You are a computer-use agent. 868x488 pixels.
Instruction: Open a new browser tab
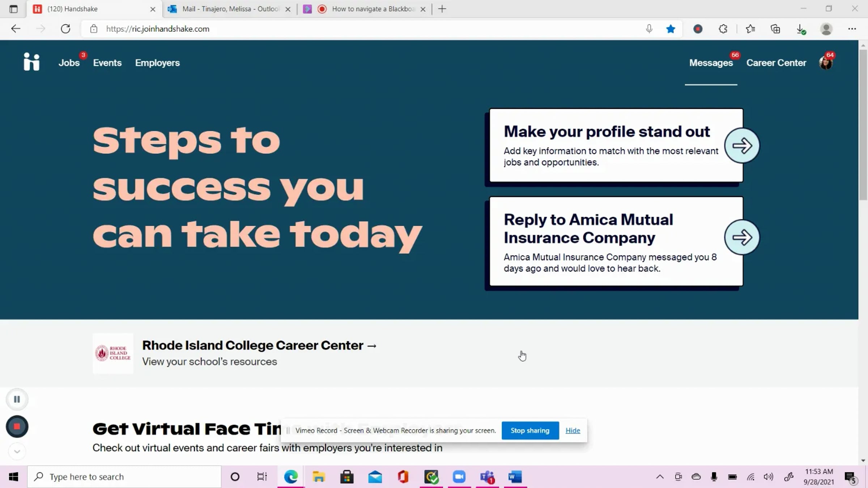point(442,9)
